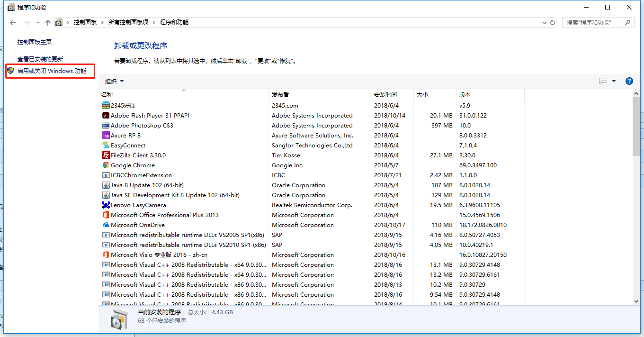Click install date 2018/10/14
The height and width of the screenshot is (337, 644).
[x=390, y=115]
